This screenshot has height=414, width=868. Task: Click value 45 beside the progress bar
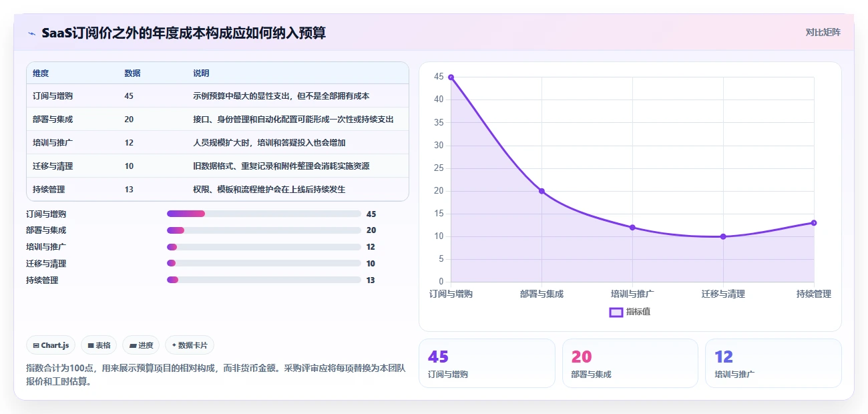[371, 214]
